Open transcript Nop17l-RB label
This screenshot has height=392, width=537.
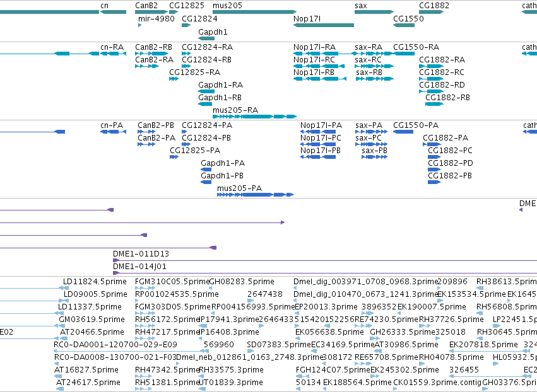coord(314,72)
